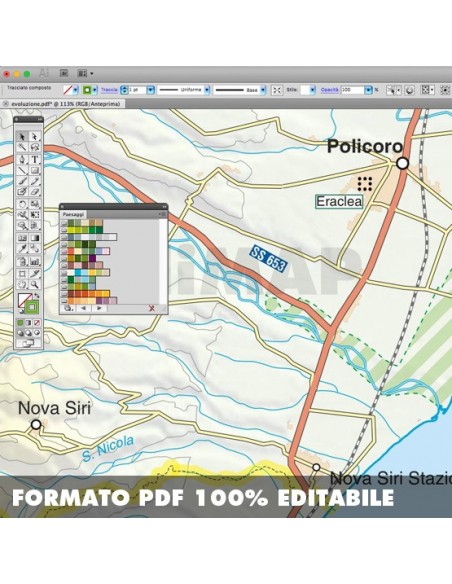The image size is (452, 584).
Task: Open the Base brush definition dropdown
Action: [263, 90]
